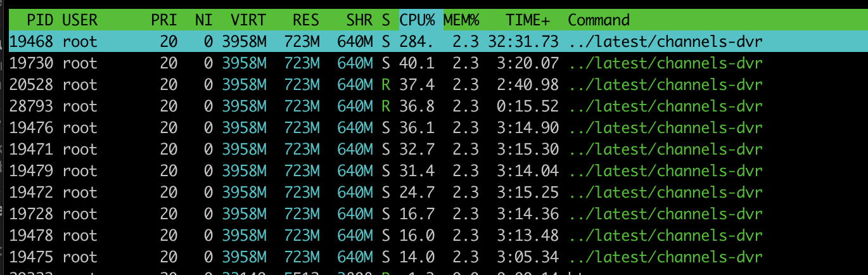Click the Command column header

(x=598, y=20)
